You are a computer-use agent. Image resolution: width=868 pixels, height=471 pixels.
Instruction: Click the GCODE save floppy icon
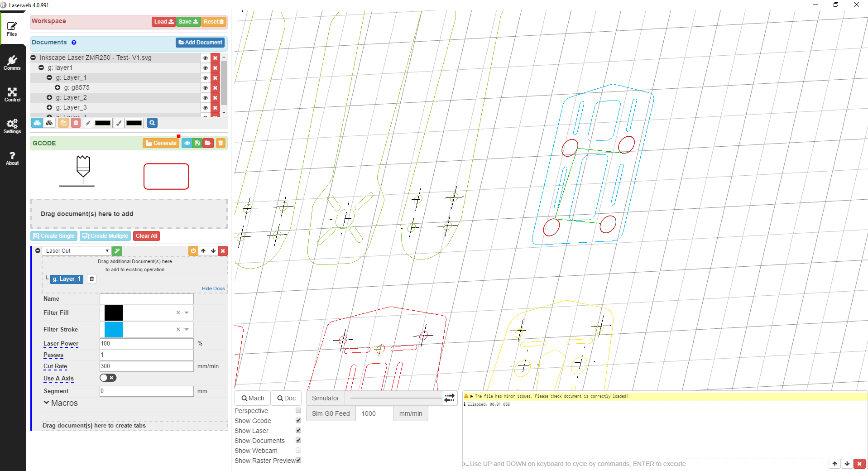pos(197,143)
